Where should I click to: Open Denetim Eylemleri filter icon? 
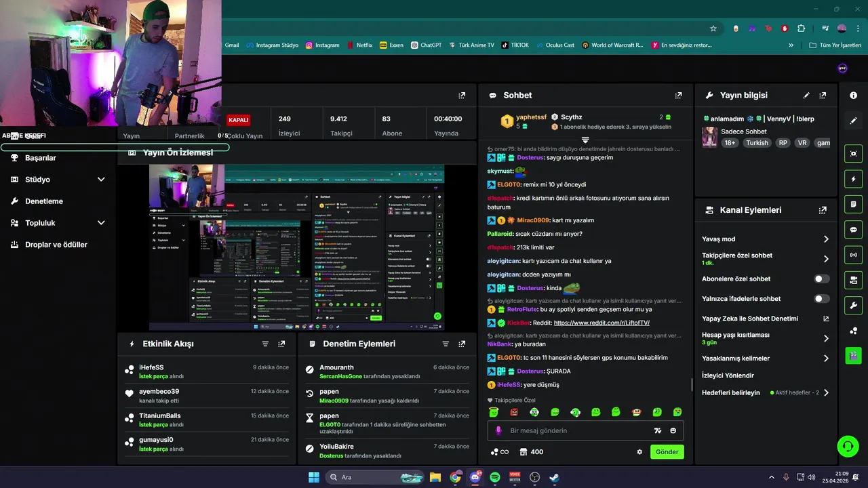click(x=446, y=344)
